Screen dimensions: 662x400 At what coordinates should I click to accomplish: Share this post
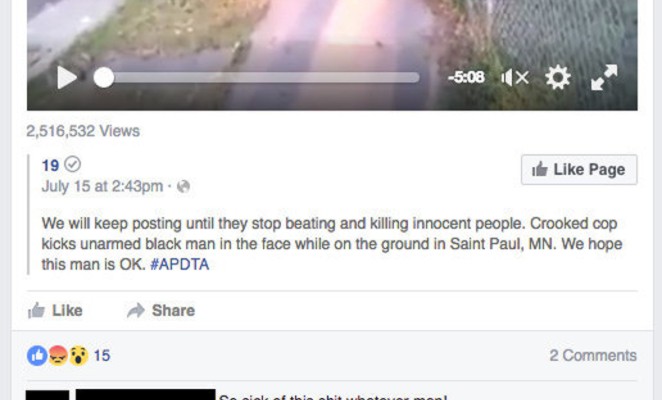(161, 310)
